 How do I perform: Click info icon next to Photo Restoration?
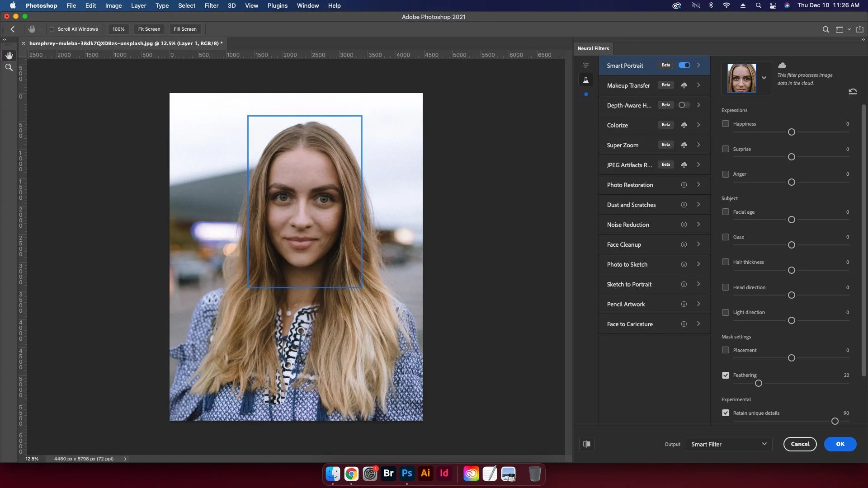tap(684, 185)
